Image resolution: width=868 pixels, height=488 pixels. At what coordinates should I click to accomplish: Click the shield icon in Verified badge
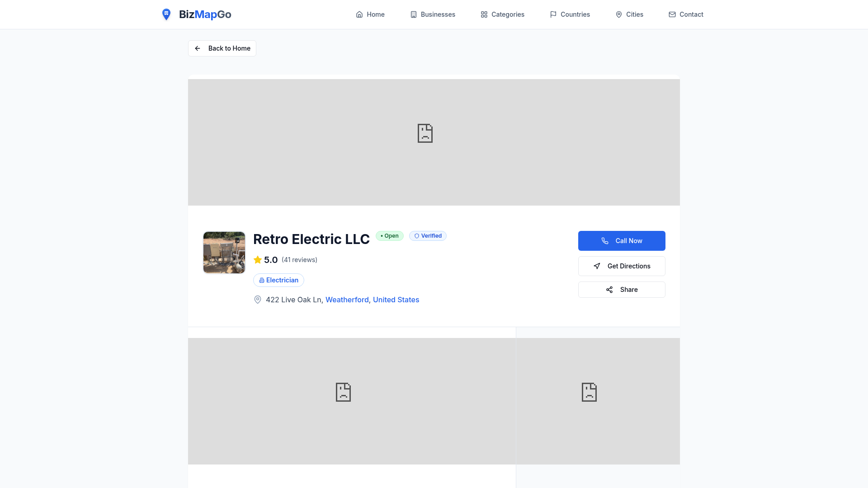click(417, 236)
